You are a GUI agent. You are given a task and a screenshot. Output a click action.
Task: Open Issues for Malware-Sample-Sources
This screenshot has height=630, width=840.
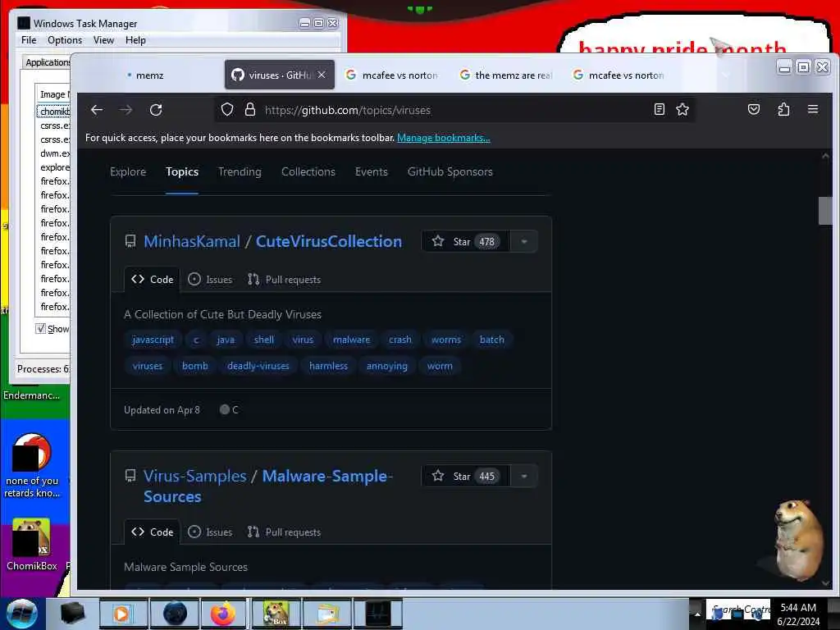[x=211, y=532]
